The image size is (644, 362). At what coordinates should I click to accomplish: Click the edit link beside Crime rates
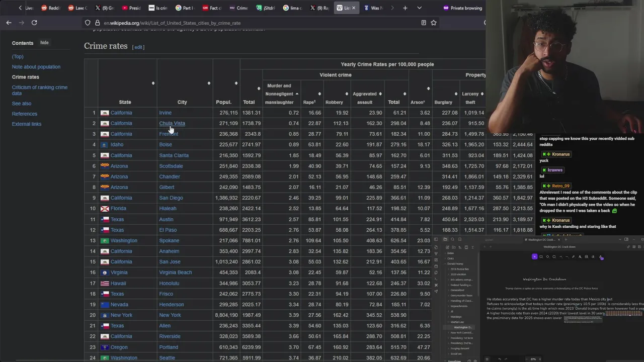tap(138, 47)
